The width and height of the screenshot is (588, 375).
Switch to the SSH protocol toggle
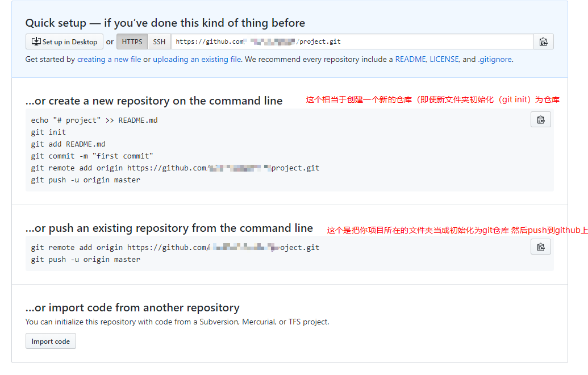click(x=159, y=41)
